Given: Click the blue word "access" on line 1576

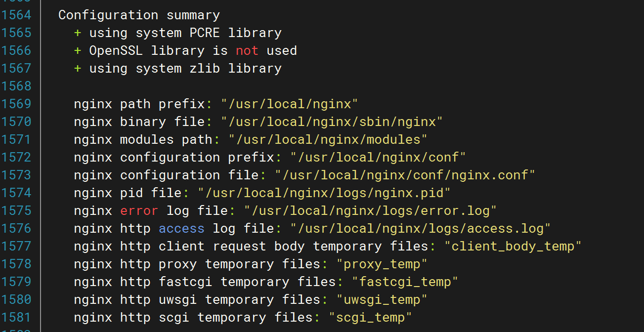Looking at the screenshot, I should pyautogui.click(x=181, y=229).
